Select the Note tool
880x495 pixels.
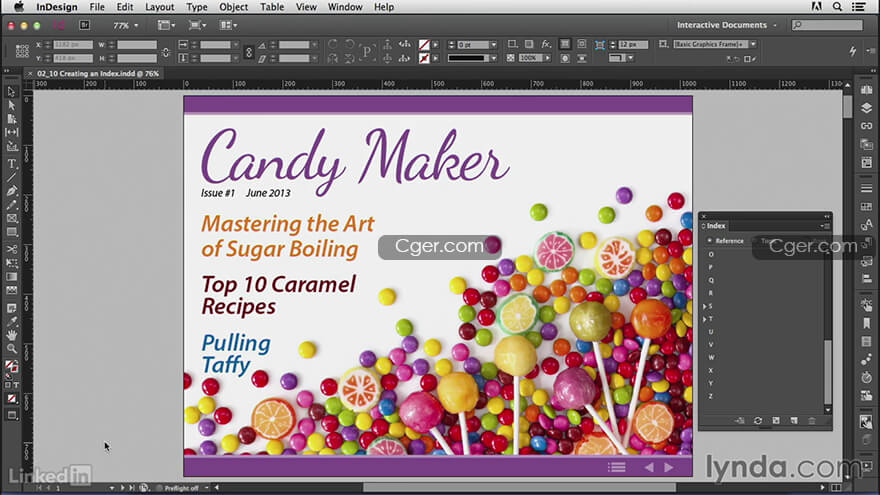[x=11, y=308]
